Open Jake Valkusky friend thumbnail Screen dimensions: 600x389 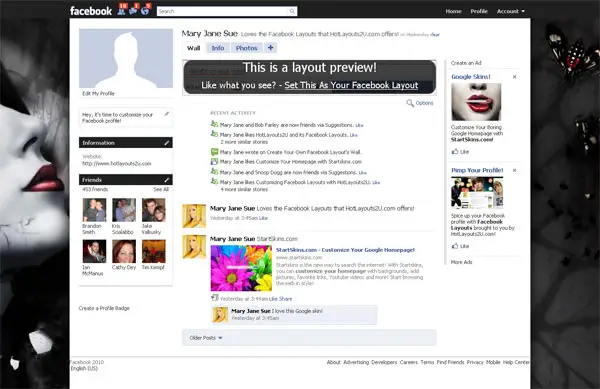(x=154, y=210)
